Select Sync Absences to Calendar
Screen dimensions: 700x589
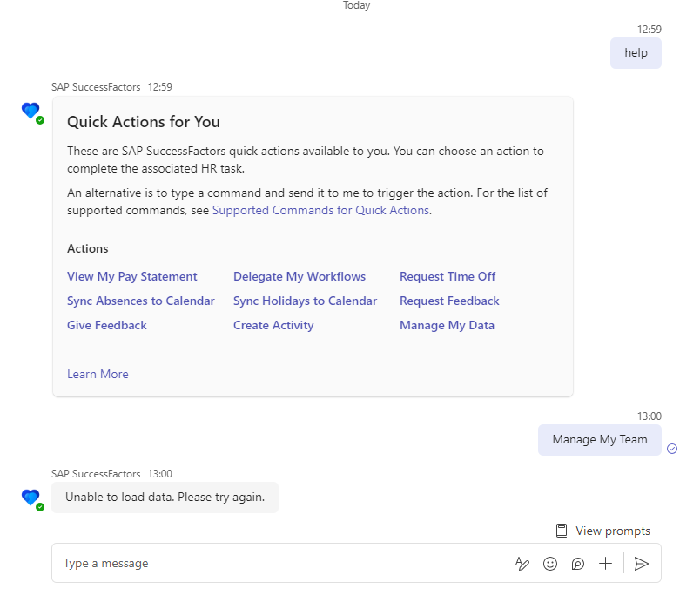click(x=141, y=301)
